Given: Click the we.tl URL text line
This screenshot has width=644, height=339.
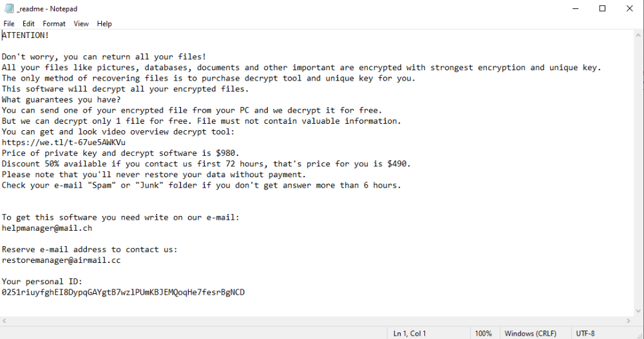Looking at the screenshot, I should (64, 142).
